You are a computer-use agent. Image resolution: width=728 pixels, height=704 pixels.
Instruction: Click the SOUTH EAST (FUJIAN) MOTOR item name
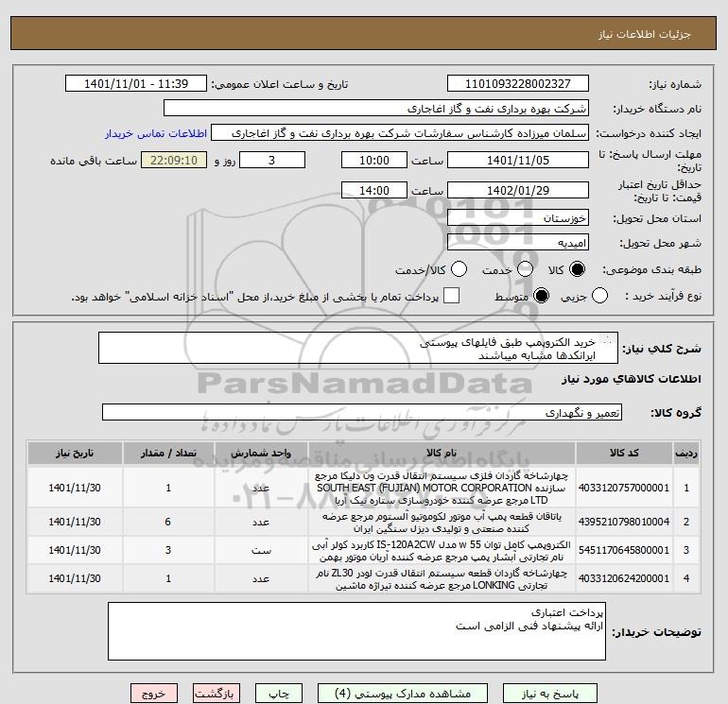pos(442,488)
